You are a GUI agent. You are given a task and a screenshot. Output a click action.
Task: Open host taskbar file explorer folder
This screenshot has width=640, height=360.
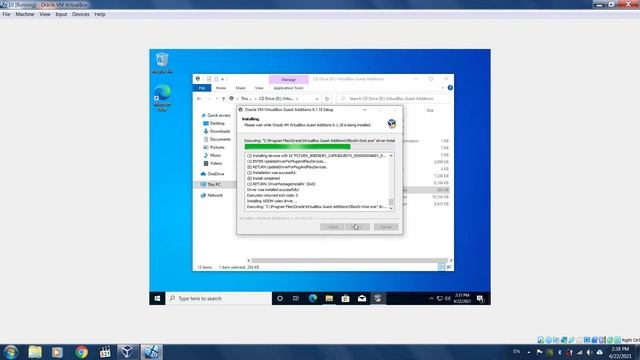coord(35,352)
